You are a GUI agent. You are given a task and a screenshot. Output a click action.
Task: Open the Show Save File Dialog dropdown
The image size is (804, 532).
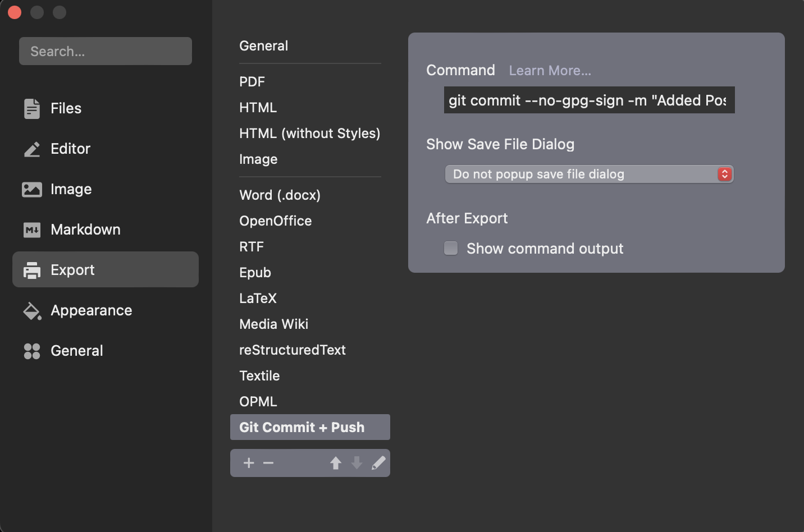point(589,174)
